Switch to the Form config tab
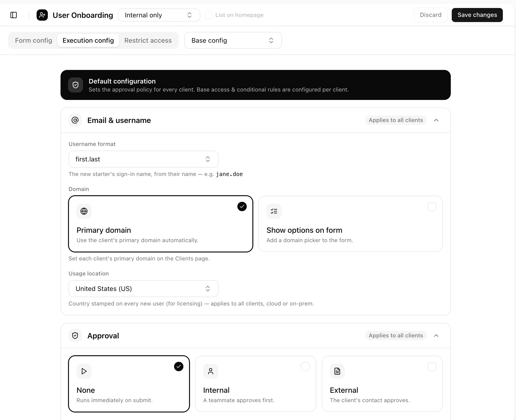This screenshot has width=516, height=420. [x=34, y=40]
